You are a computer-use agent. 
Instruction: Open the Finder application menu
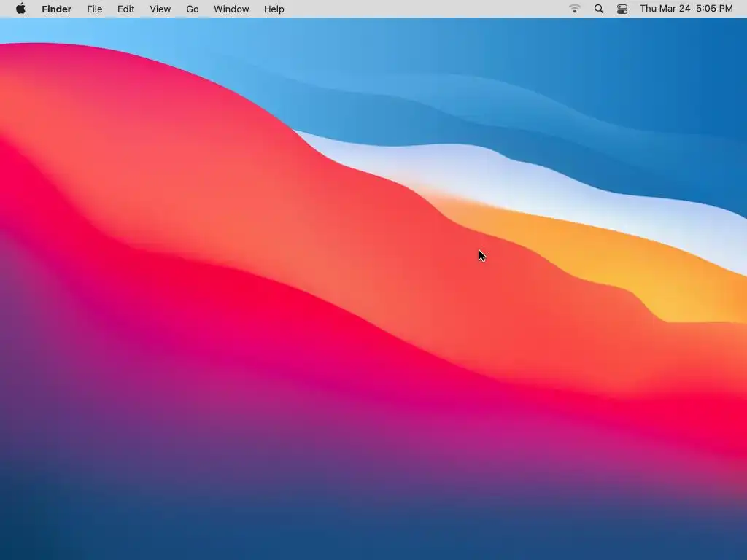[x=57, y=9]
